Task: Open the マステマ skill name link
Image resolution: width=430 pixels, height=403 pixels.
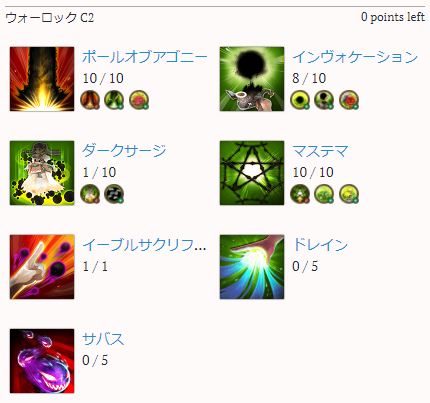Action: click(320, 151)
